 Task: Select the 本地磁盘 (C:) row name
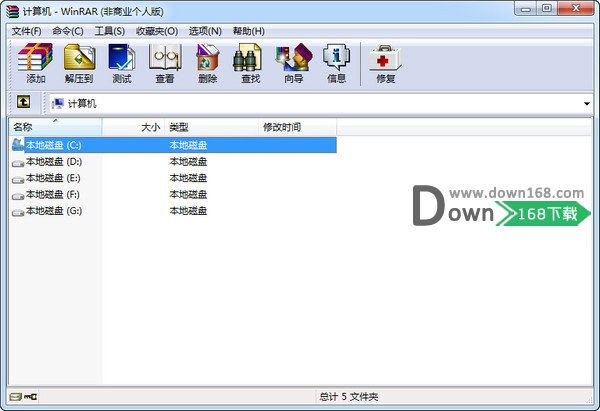[x=54, y=145]
